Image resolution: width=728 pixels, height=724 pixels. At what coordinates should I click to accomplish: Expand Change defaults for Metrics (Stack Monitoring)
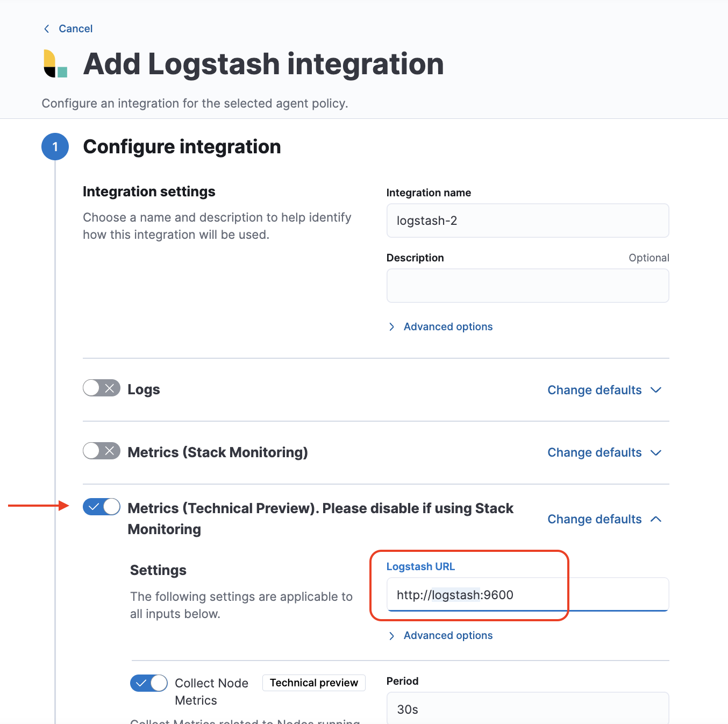[x=604, y=452]
